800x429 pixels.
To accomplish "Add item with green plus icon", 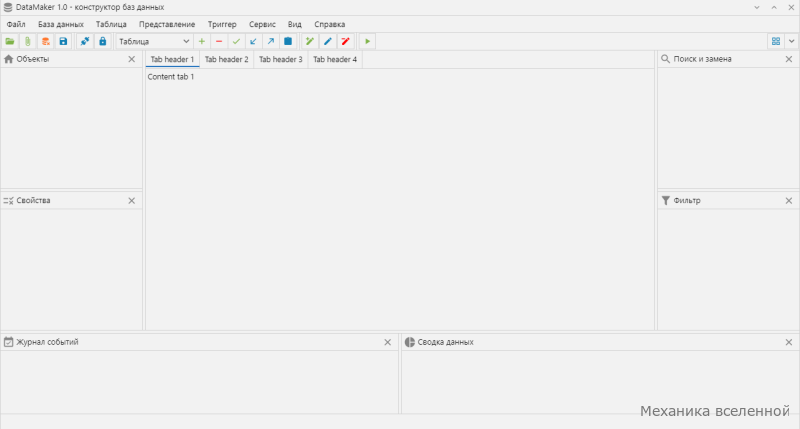I will [202, 41].
